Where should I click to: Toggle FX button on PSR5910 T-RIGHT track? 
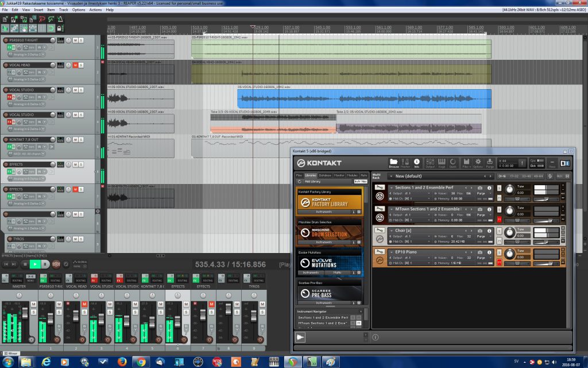[9, 47]
